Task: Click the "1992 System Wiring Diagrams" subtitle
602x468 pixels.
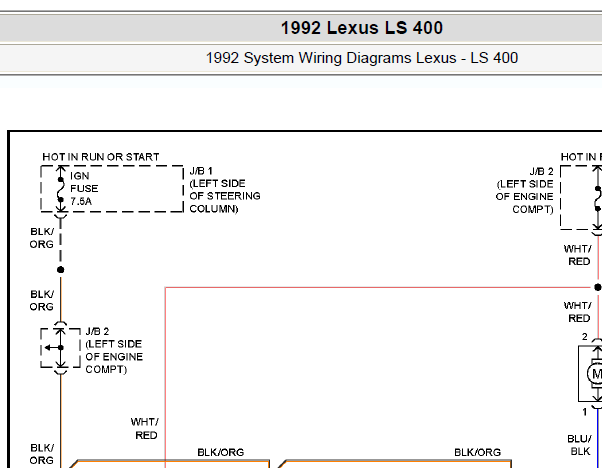Action: click(361, 58)
